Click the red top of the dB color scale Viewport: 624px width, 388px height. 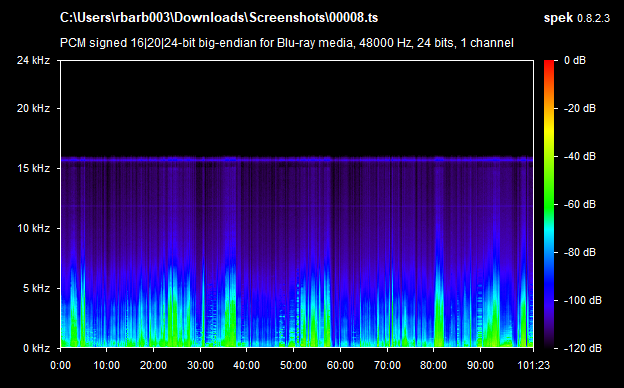[x=549, y=63]
